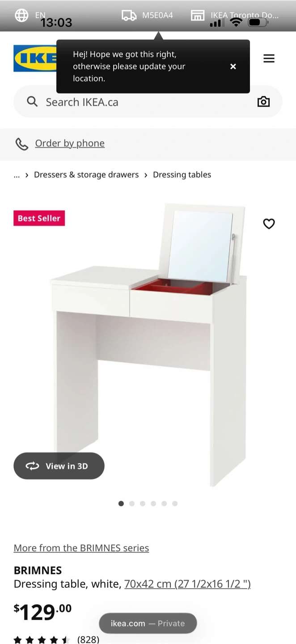
Task: Open camera visual search icon
Action: pyautogui.click(x=264, y=102)
